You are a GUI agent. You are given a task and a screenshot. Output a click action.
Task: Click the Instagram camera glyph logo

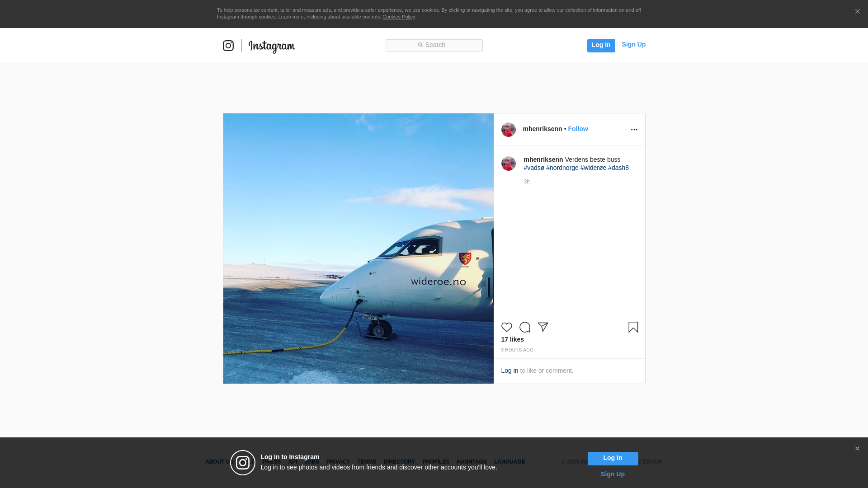click(x=228, y=46)
